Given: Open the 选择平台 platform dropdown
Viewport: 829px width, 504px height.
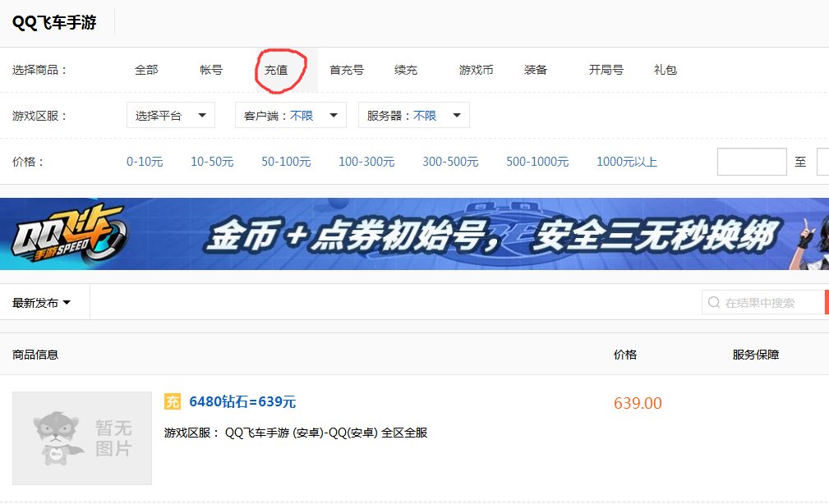Looking at the screenshot, I should point(170,115).
